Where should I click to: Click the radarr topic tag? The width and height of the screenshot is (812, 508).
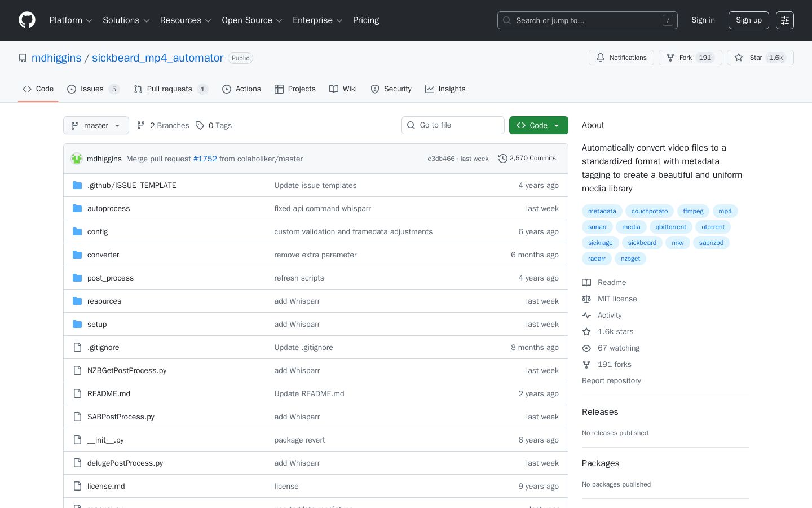597,259
